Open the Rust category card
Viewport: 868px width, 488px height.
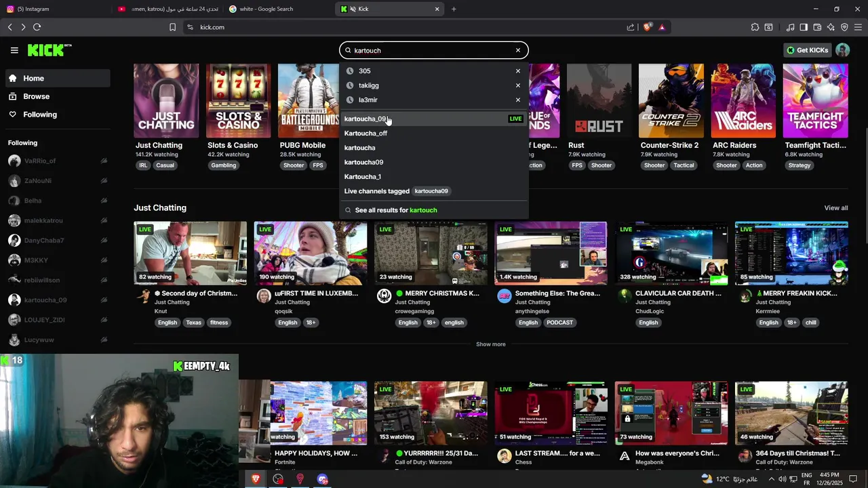[x=599, y=101]
